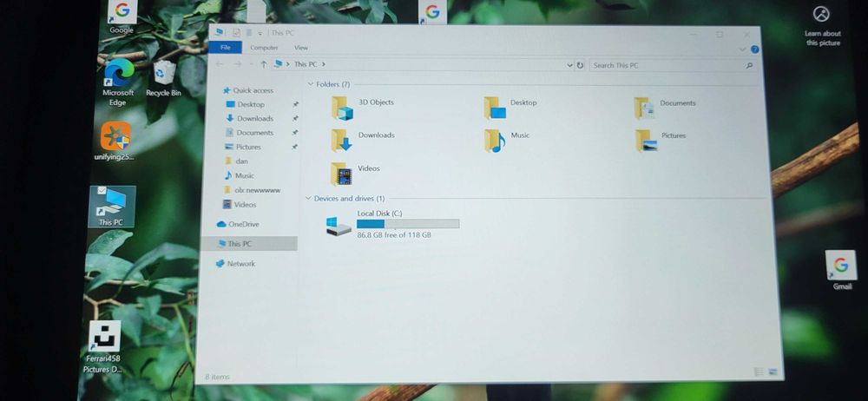868x401 pixels.
Task: Select Quick access in navigation pane
Action: point(248,90)
